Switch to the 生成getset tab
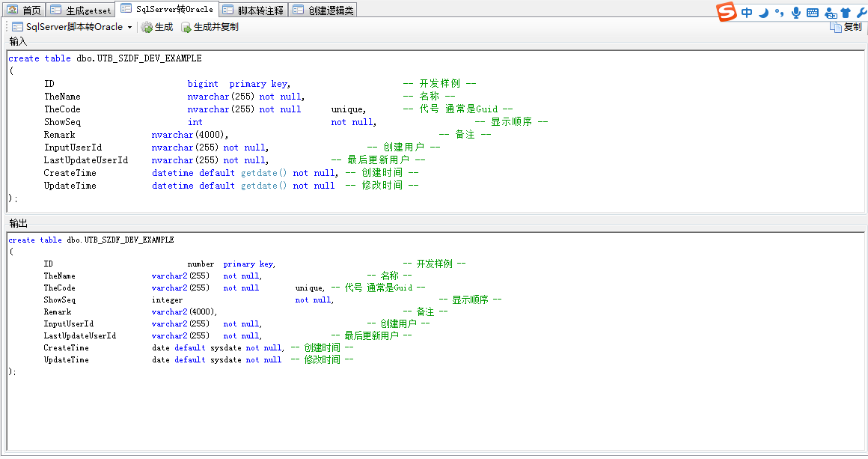This screenshot has height=459, width=868. tap(80, 10)
